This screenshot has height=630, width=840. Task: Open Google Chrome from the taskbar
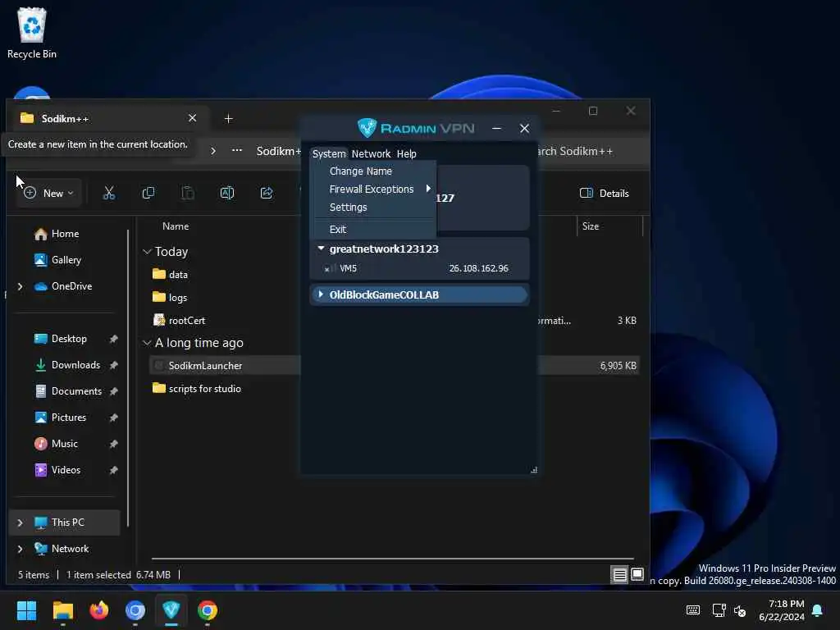(208, 610)
